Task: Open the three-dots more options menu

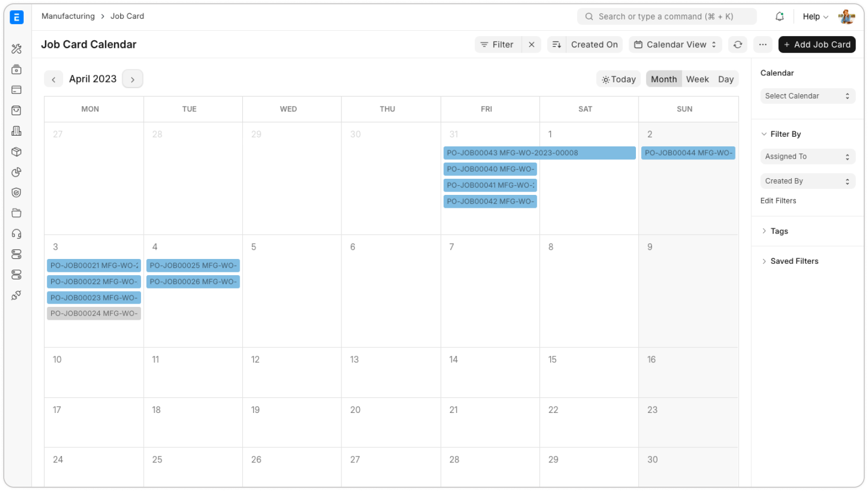Action: click(x=763, y=45)
